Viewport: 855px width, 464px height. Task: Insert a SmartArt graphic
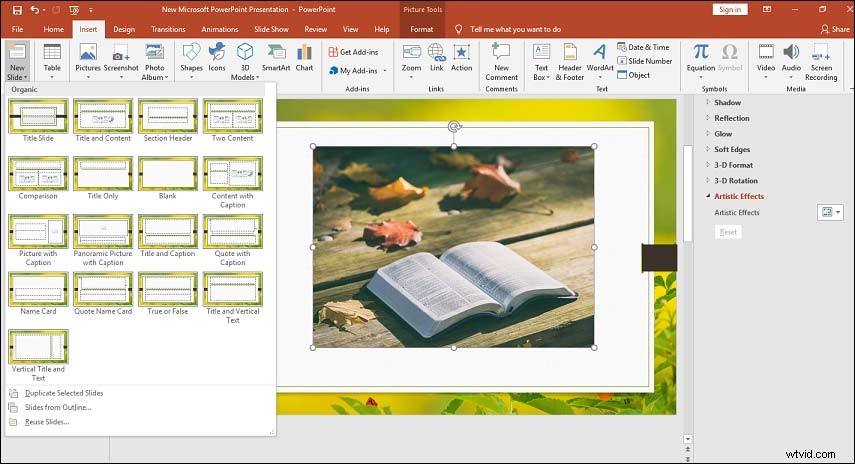pos(276,57)
